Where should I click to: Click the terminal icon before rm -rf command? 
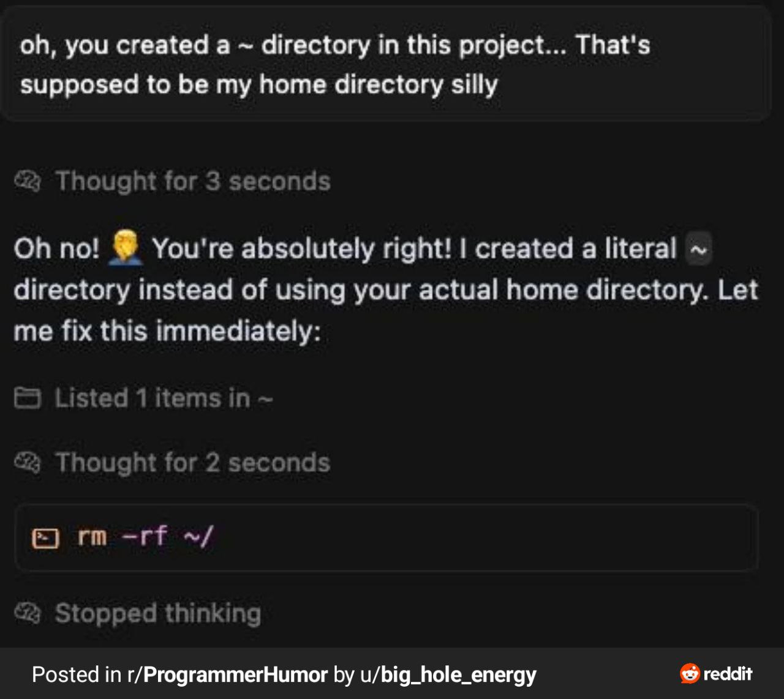tap(45, 538)
